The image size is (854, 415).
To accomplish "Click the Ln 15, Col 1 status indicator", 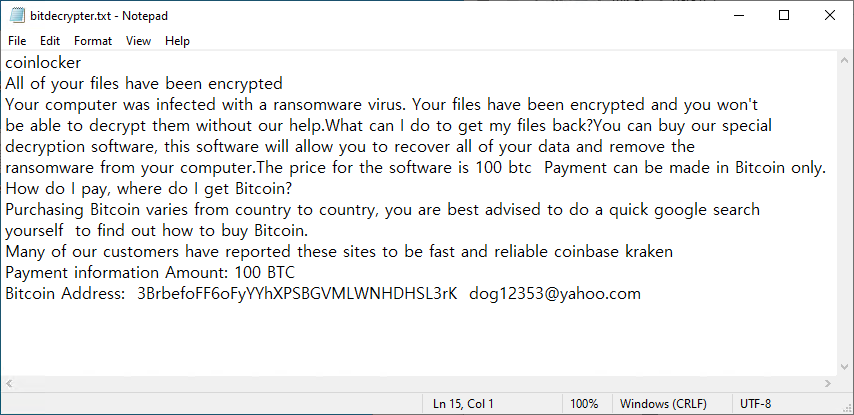I will coord(463,404).
